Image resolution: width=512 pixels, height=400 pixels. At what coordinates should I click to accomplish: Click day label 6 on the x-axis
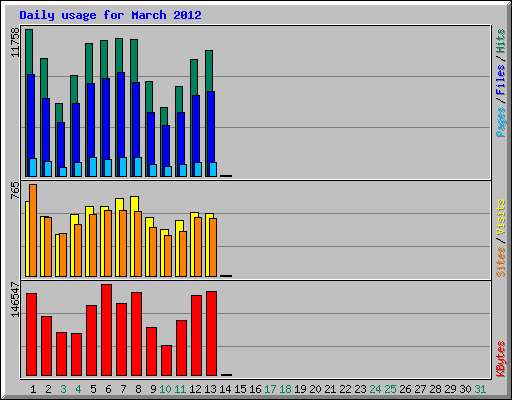point(108,389)
